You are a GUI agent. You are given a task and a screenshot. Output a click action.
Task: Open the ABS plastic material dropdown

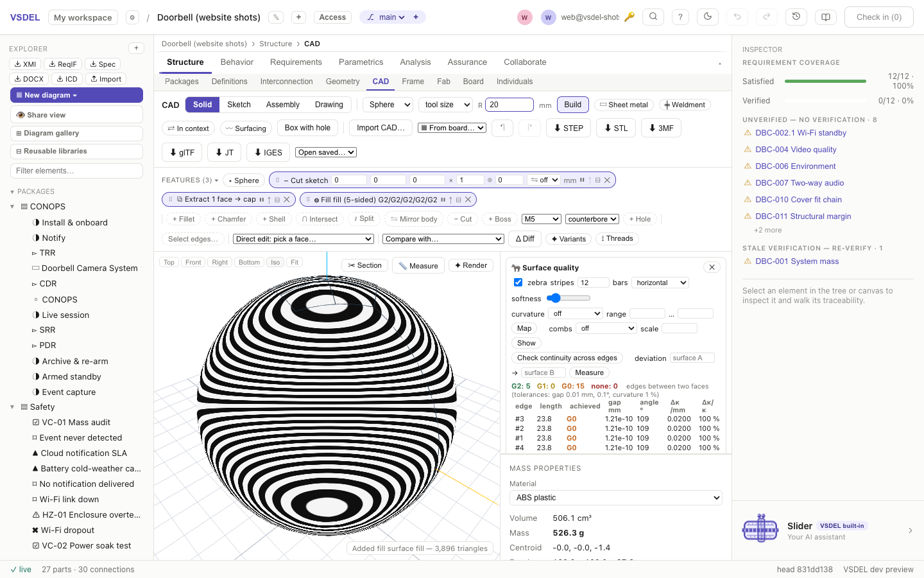pos(616,498)
